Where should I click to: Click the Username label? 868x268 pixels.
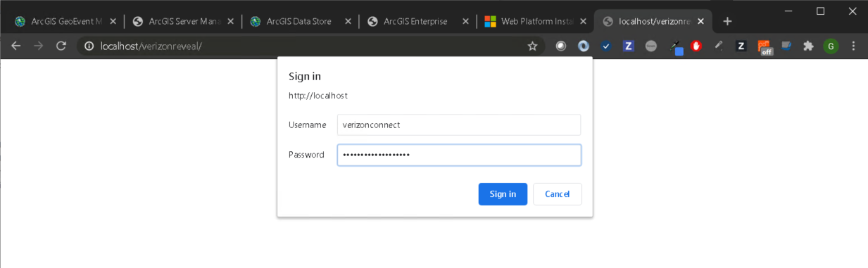click(x=307, y=125)
